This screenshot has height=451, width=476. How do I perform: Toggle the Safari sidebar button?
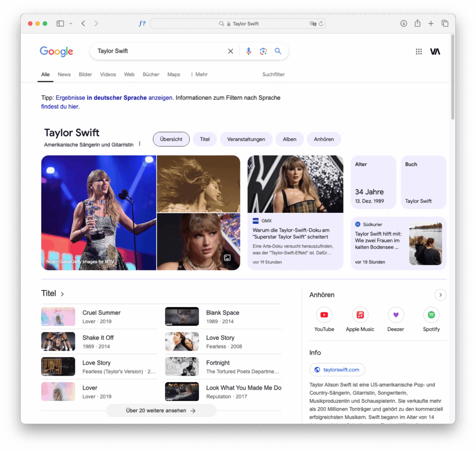pyautogui.click(x=60, y=23)
